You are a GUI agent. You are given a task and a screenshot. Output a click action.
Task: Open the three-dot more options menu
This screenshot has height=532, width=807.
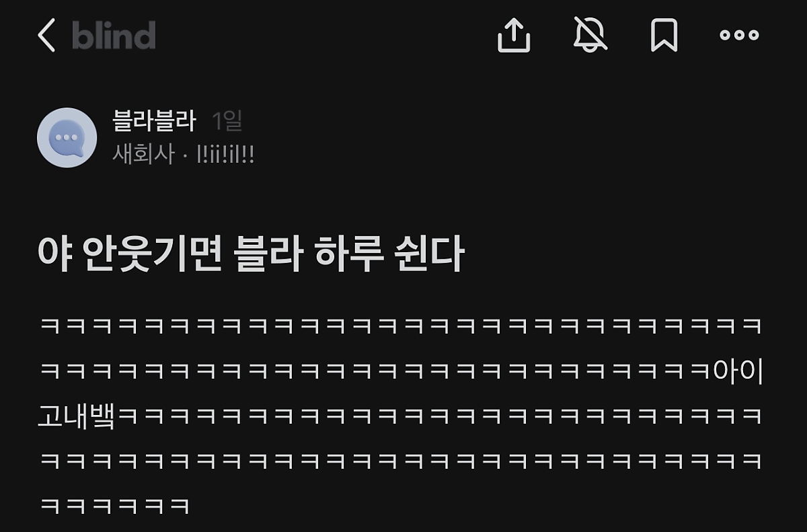tap(739, 35)
